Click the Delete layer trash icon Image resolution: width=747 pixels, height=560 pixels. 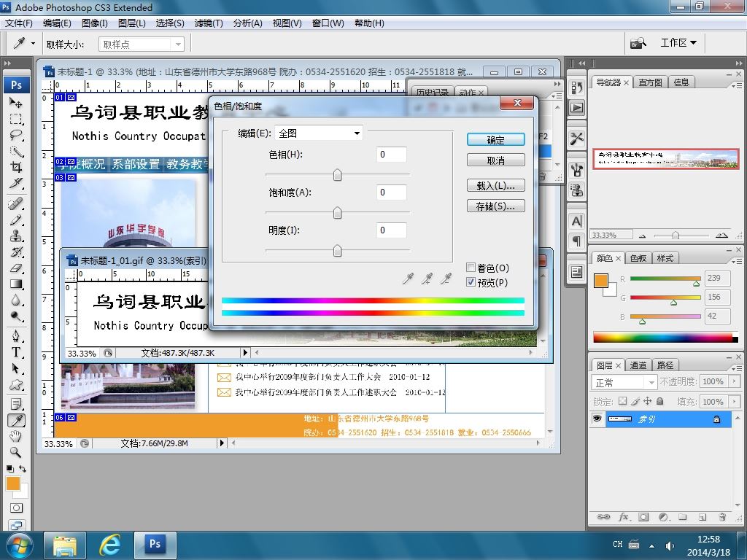click(722, 517)
